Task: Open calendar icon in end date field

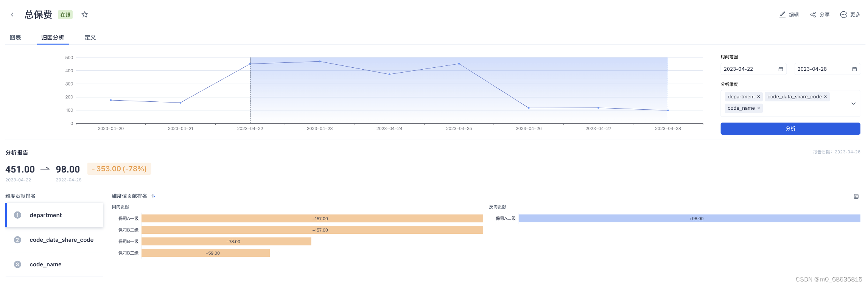Action: [854, 69]
